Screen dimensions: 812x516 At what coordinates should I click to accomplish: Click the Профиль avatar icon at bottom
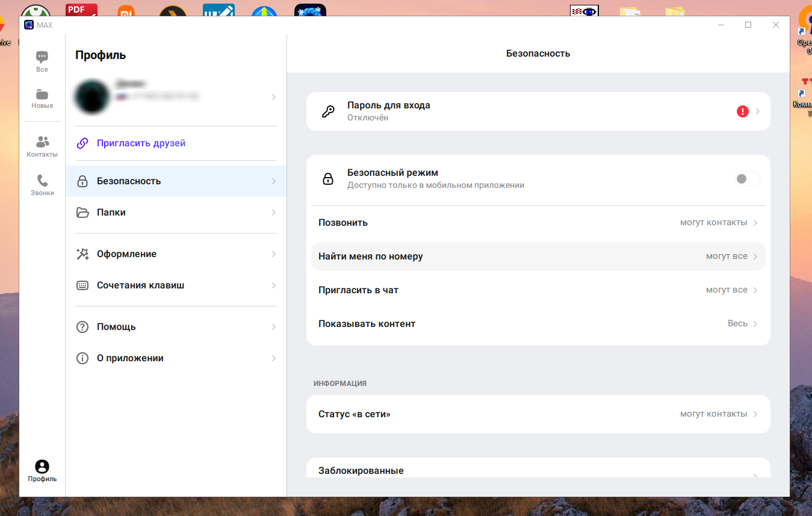(x=42, y=467)
